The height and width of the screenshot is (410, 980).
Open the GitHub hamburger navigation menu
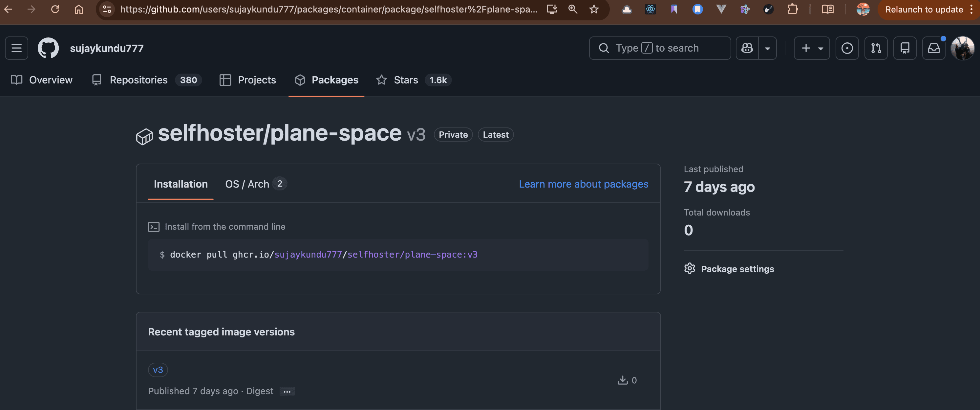point(16,48)
